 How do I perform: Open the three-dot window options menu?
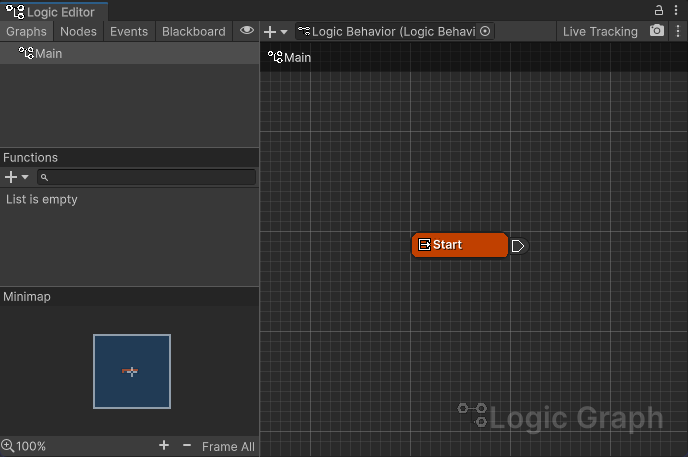676,10
